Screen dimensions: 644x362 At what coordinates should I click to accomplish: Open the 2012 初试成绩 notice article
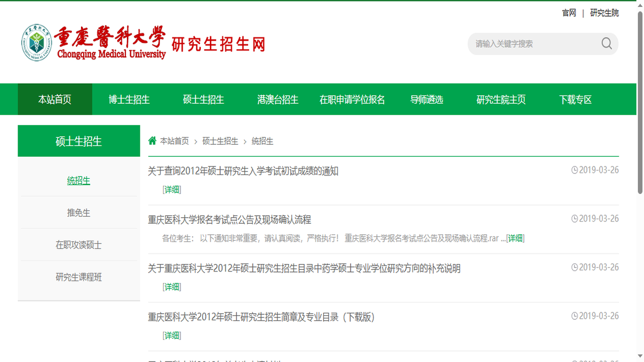point(243,171)
